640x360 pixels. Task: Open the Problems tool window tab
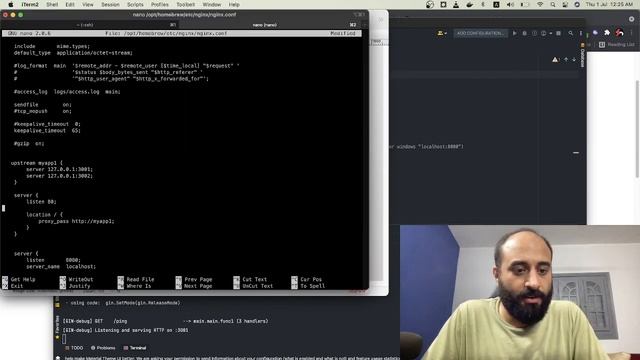tap(103, 348)
